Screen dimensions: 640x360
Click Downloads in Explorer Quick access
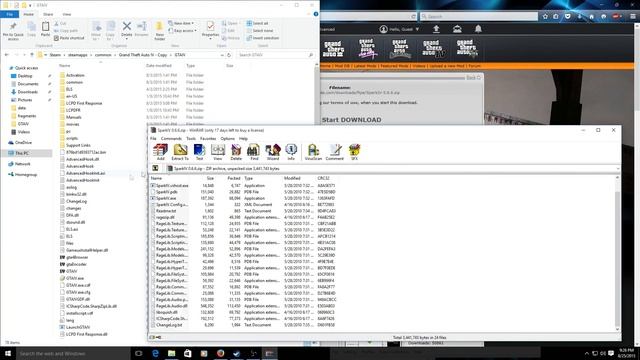27,92
